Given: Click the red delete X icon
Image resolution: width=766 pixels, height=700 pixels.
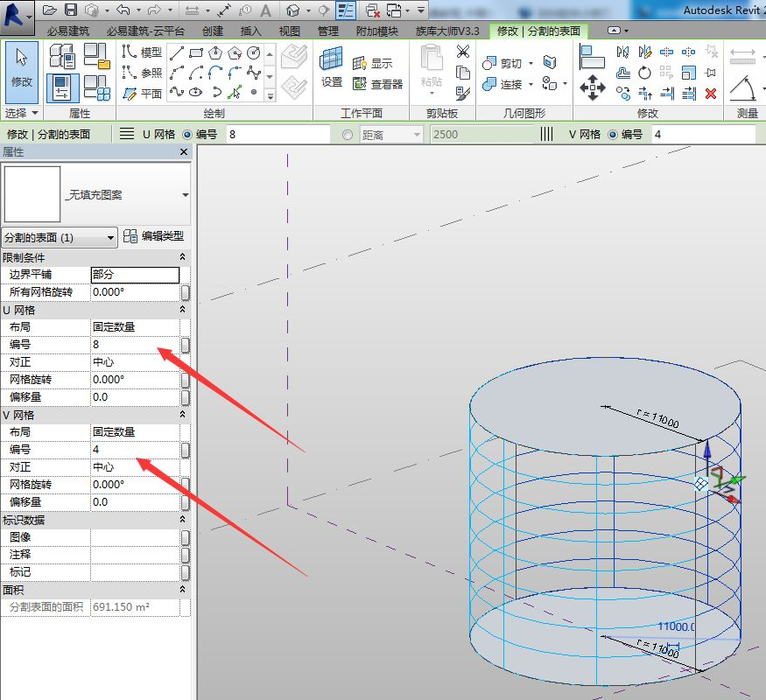Looking at the screenshot, I should [x=711, y=94].
